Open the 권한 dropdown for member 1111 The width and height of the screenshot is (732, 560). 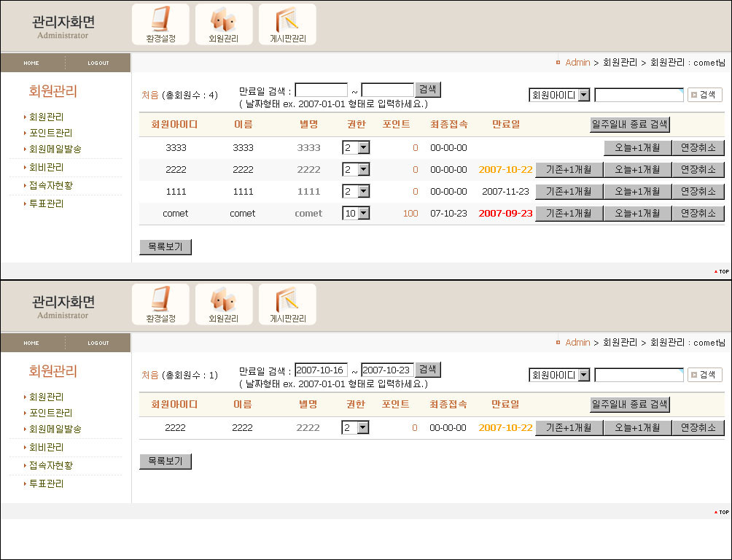pos(356,192)
